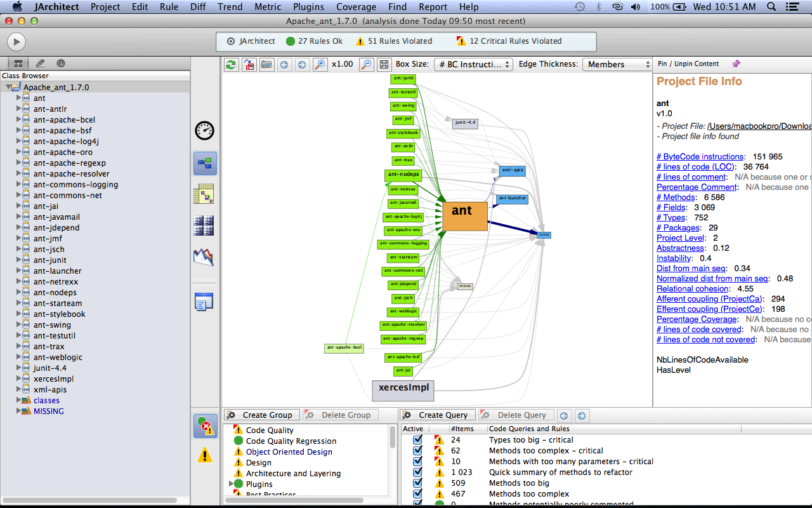Expand the ant-junit tree node

tap(18, 260)
